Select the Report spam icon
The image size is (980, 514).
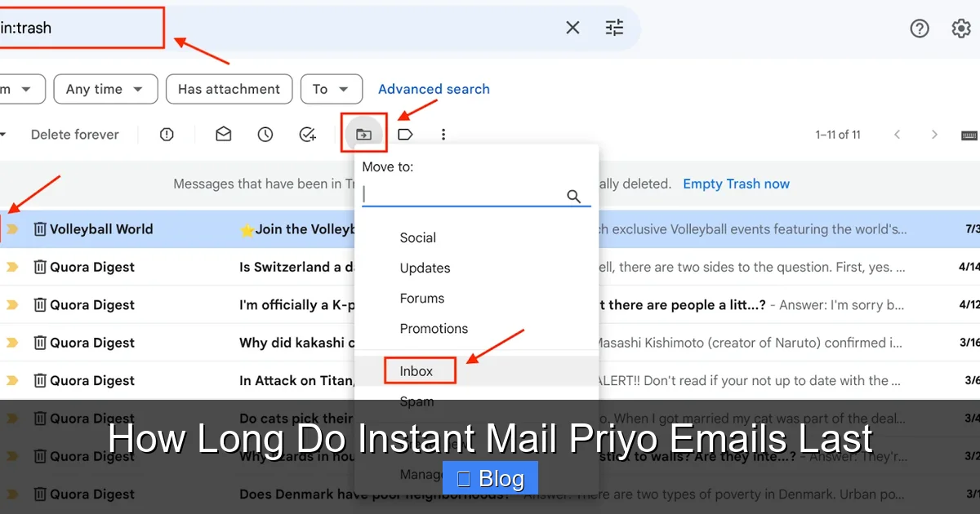pyautogui.click(x=167, y=134)
